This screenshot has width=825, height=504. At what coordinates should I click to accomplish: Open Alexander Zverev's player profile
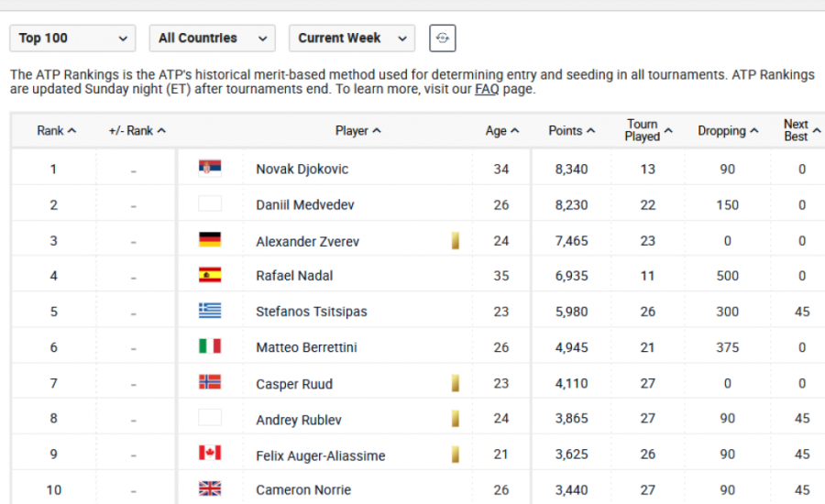(x=307, y=241)
